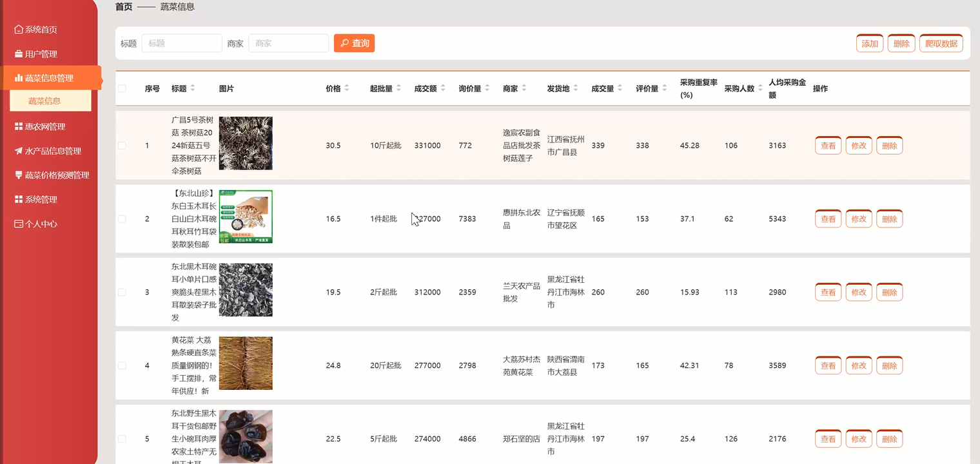Check the row 5 checkbox for 东北野生黑木耳
This screenshot has width=980, height=464.
(x=122, y=439)
